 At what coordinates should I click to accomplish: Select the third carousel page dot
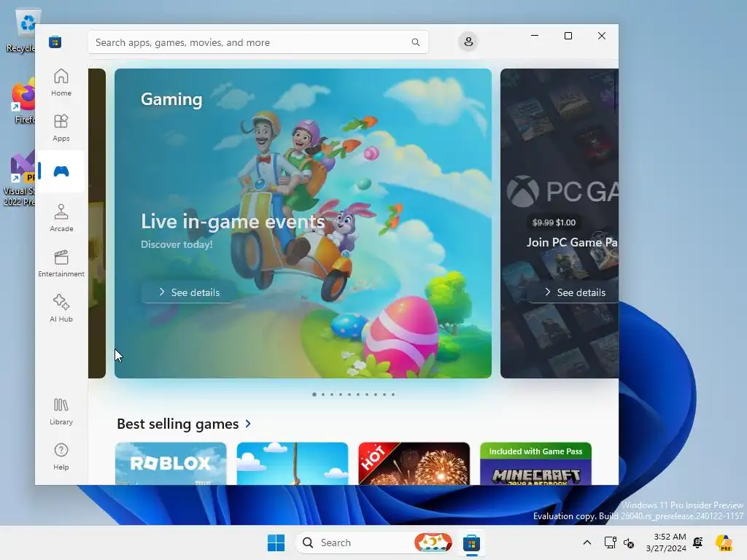(332, 394)
